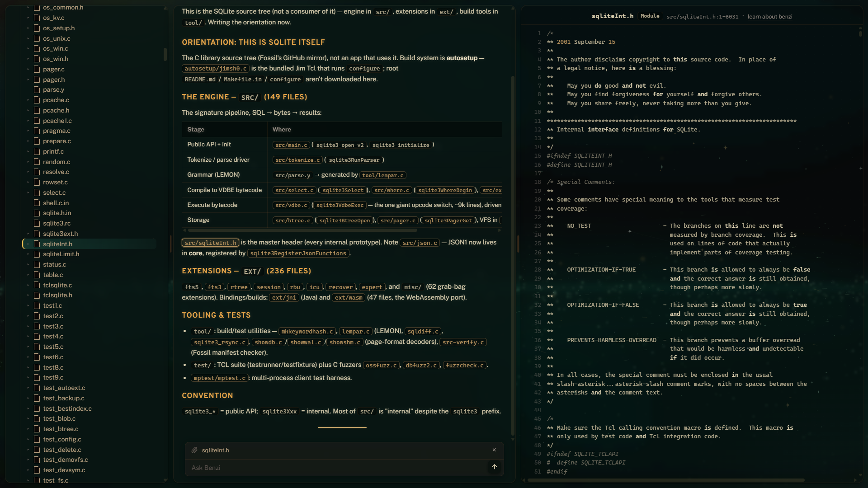The width and height of the screenshot is (868, 488).
Task: Click the chat panel vertical scrollbar
Action: (513, 255)
